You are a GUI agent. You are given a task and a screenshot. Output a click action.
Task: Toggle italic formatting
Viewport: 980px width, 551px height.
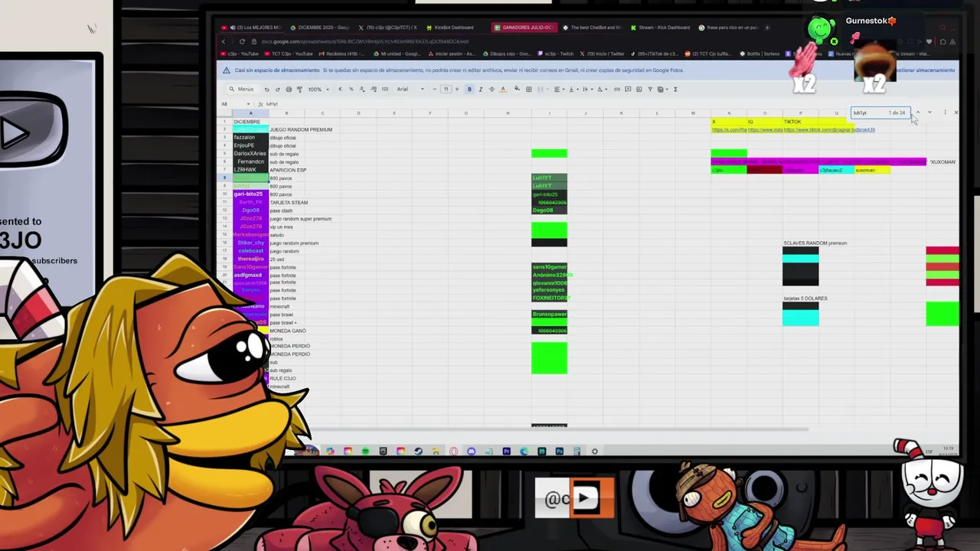coord(481,89)
